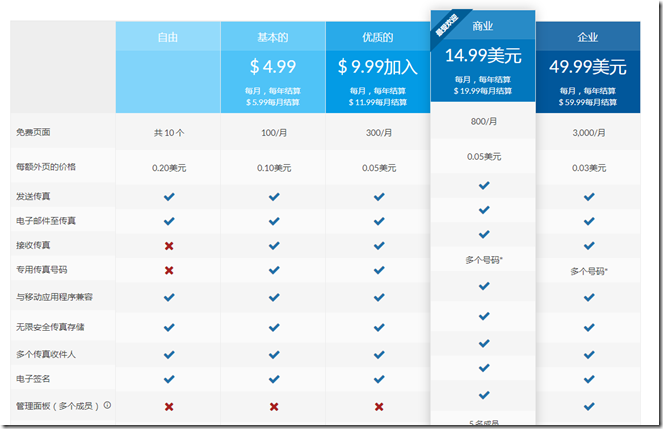This screenshot has height=429, width=663.
Task: Choose the 企业 plan header
Action: pos(588,38)
